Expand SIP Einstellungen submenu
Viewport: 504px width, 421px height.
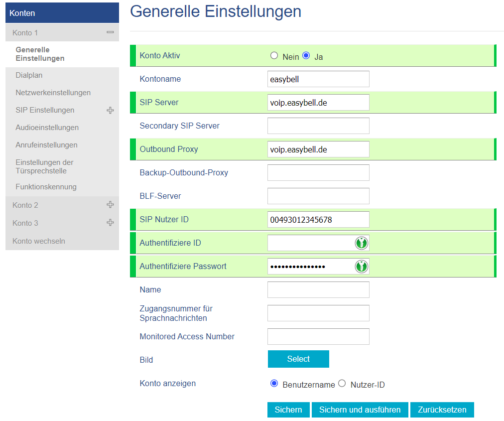tap(110, 110)
